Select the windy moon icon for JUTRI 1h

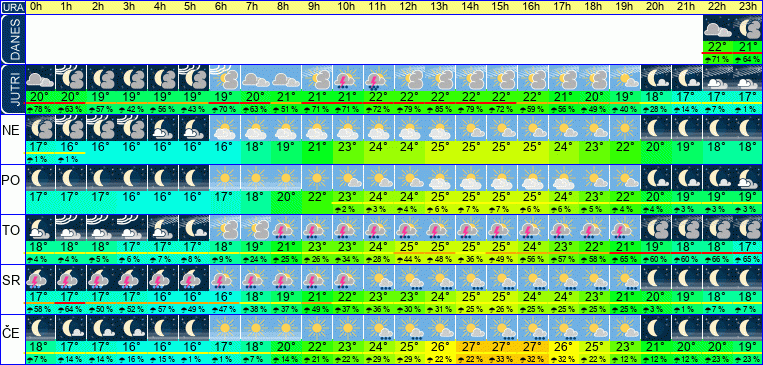pos(71,78)
